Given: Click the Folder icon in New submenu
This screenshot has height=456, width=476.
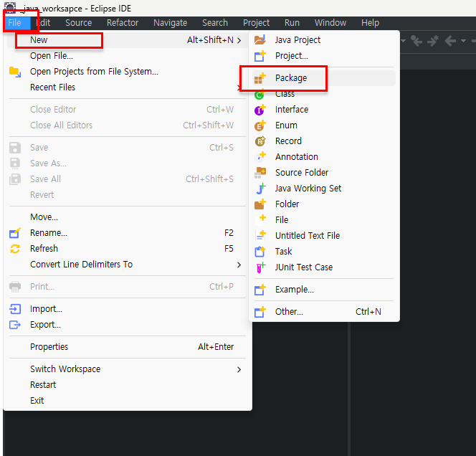Looking at the screenshot, I should [260, 204].
